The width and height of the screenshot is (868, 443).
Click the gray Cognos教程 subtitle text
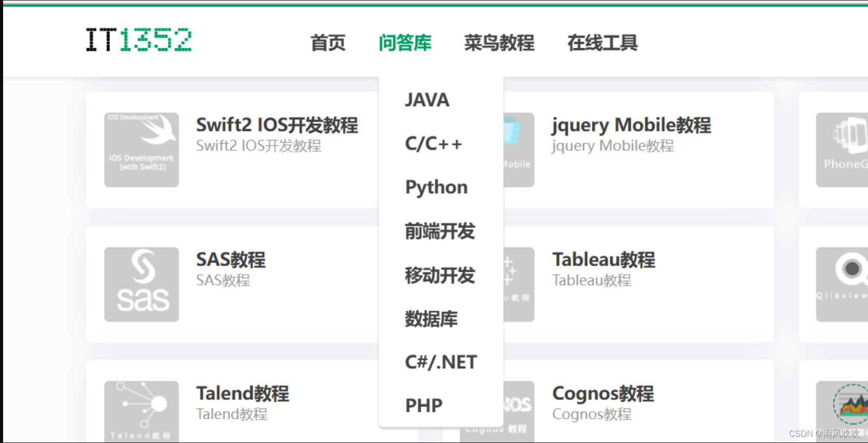(x=591, y=414)
